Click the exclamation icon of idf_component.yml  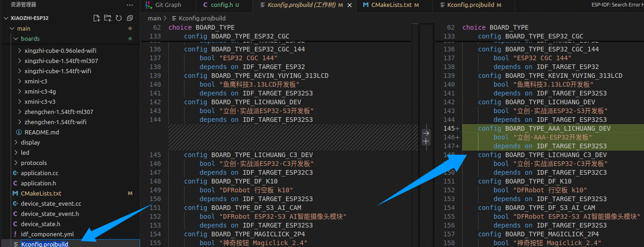tap(15, 234)
